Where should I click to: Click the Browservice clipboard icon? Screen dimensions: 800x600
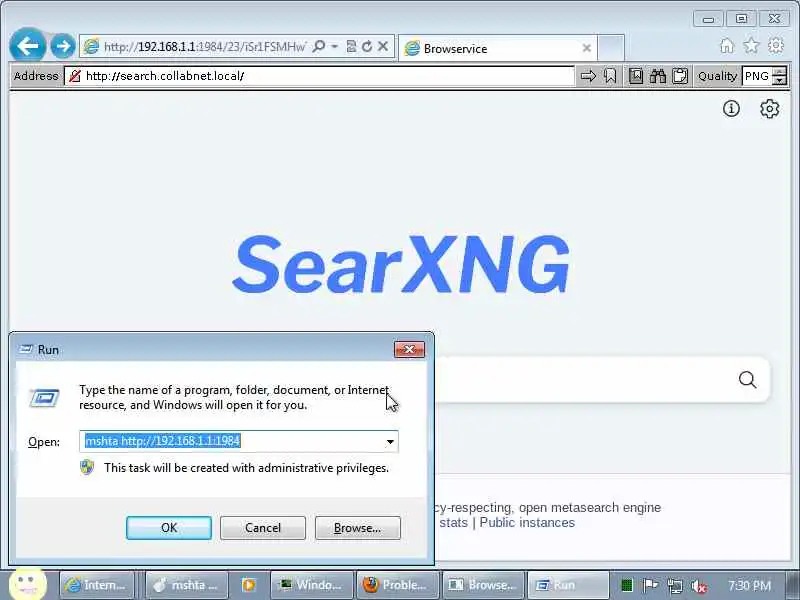point(680,76)
